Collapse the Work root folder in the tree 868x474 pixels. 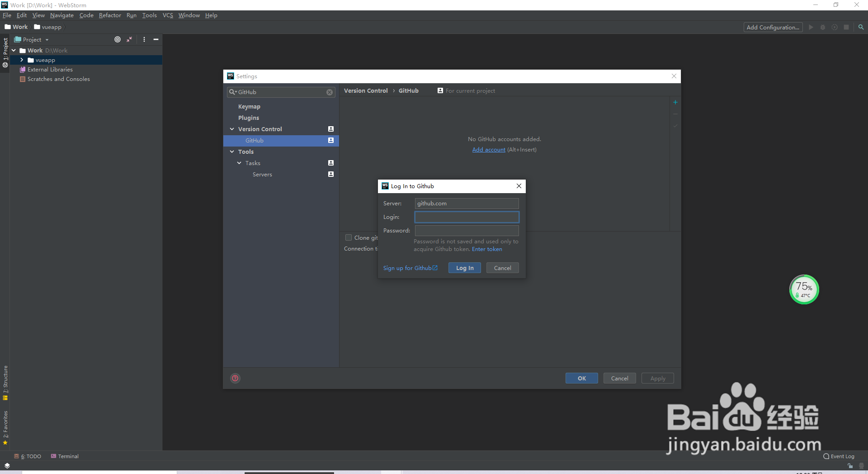point(14,50)
